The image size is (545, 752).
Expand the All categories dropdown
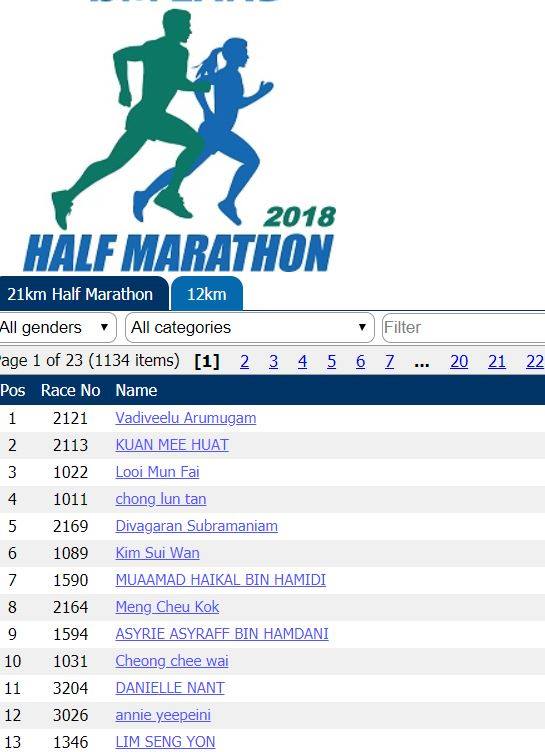pyautogui.click(x=249, y=328)
